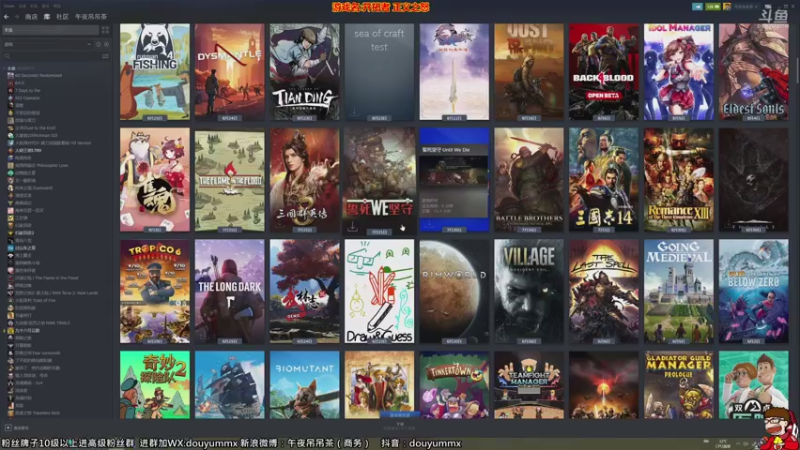The height and width of the screenshot is (450, 800).
Task: Open the Teamfight Manager game cover
Action: pyautogui.click(x=529, y=385)
